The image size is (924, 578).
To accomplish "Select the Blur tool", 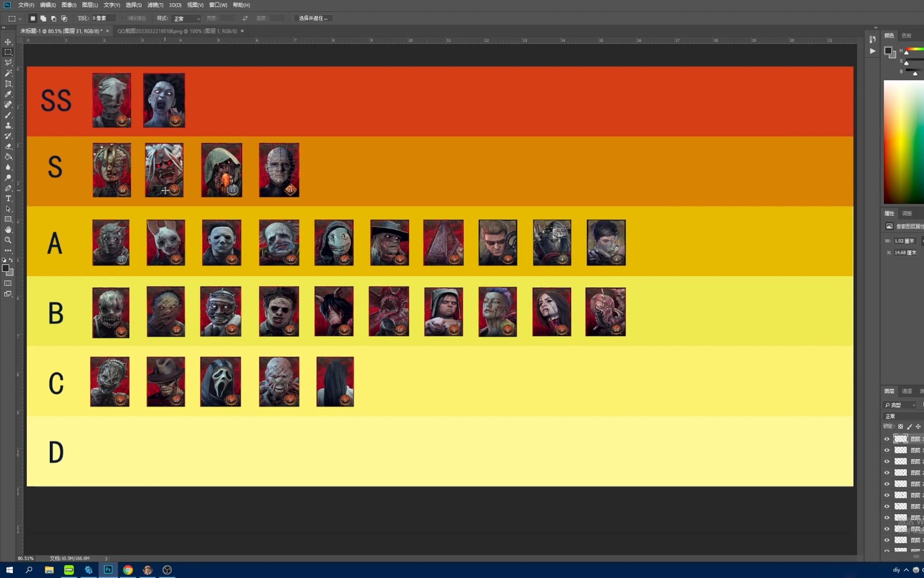I will coord(8,167).
